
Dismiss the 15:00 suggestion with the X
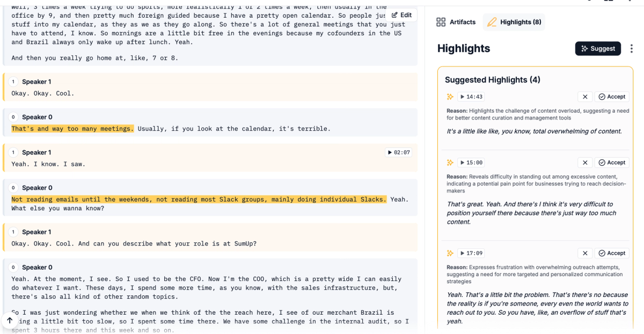click(x=585, y=162)
